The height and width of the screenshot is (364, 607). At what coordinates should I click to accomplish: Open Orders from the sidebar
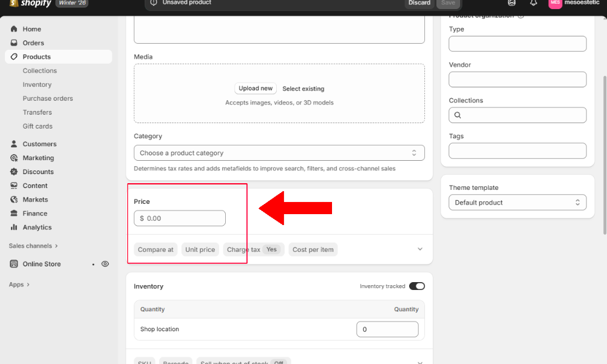(33, 42)
